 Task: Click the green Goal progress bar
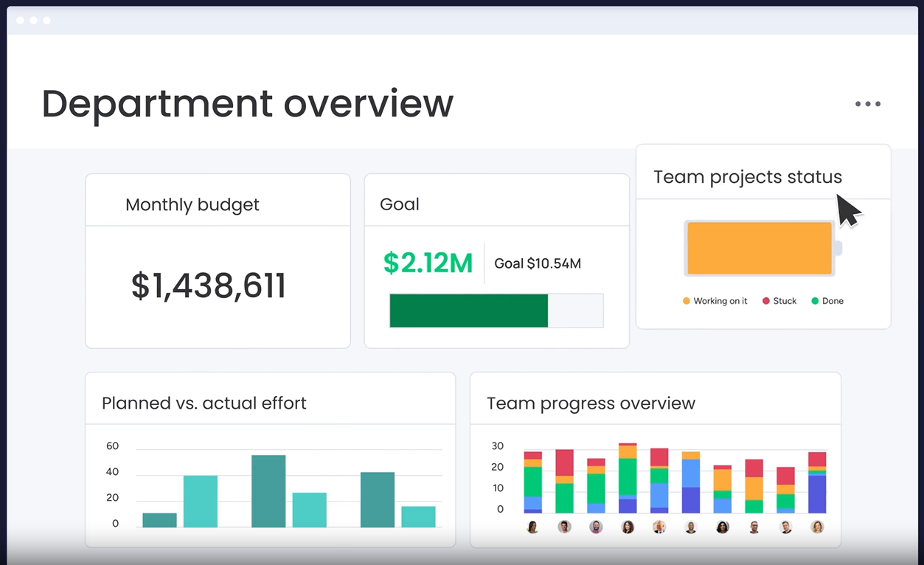pos(469,311)
